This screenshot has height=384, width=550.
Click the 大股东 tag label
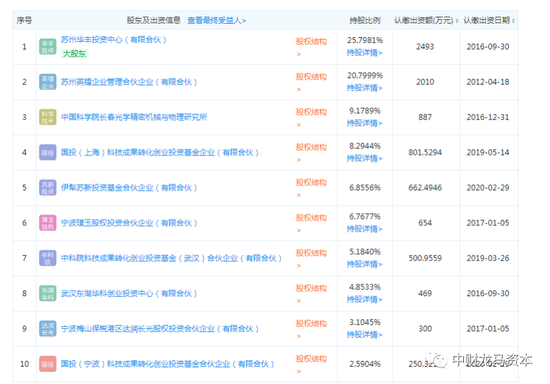(74, 54)
